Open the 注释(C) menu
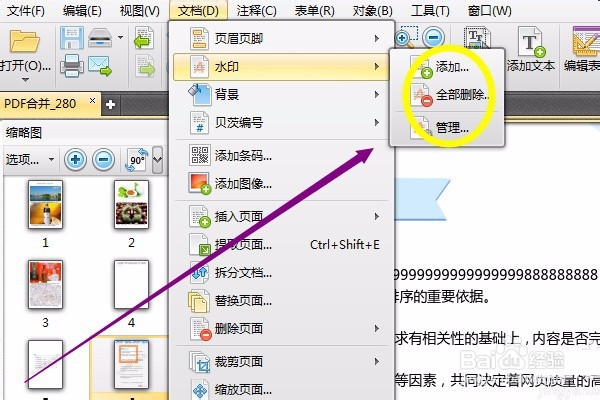Screen dimensions: 600x400 click(x=256, y=10)
